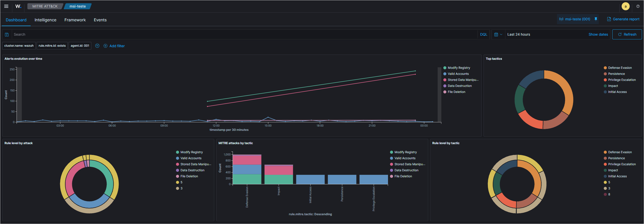Toggle Stored Data Manipu... in Alerts evolution legend
The image size is (644, 224).
[x=461, y=80]
